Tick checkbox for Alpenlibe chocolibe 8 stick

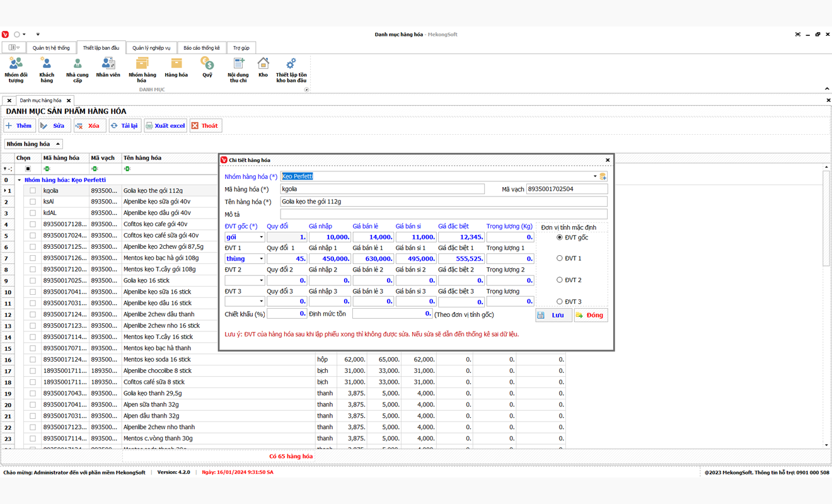[x=33, y=371]
